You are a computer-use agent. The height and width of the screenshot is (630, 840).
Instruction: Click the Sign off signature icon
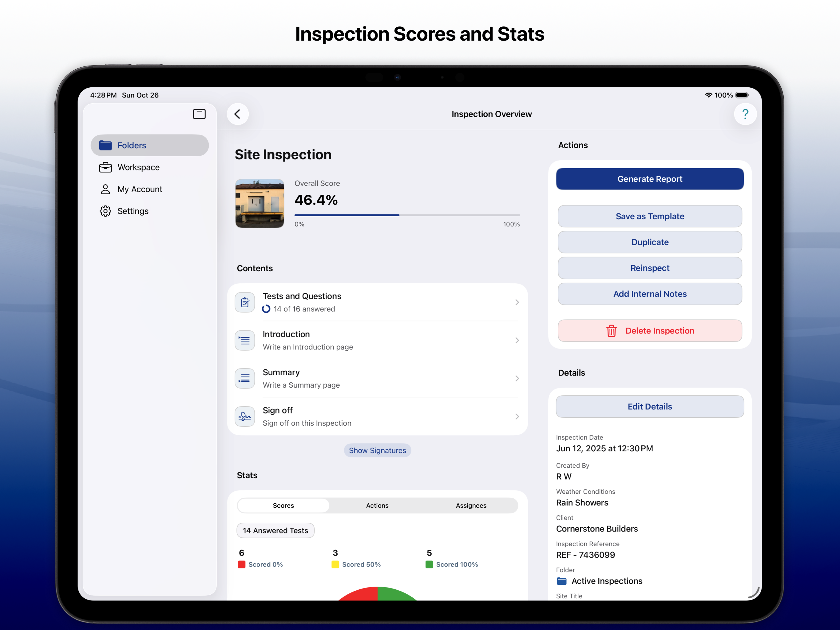click(245, 417)
